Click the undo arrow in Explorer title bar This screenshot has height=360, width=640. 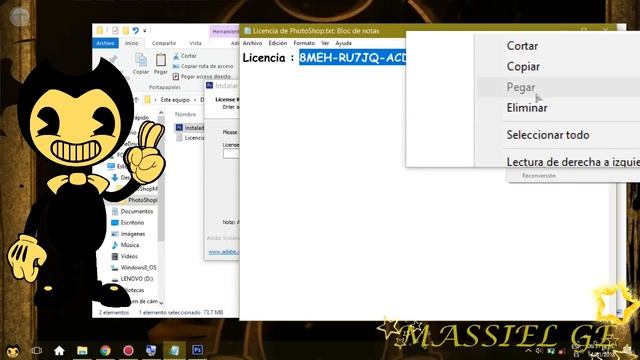tap(135, 30)
